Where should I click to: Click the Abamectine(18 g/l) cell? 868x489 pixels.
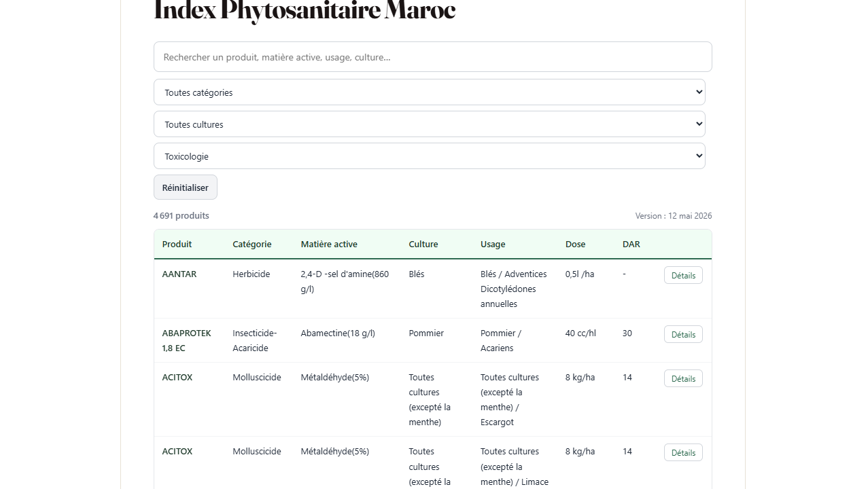(338, 333)
